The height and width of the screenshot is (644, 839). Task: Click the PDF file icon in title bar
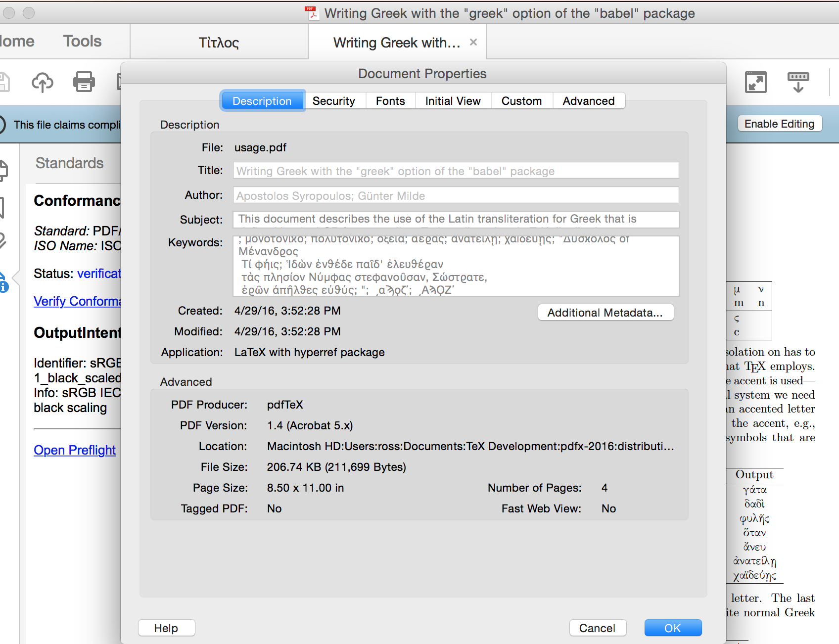[x=312, y=13]
